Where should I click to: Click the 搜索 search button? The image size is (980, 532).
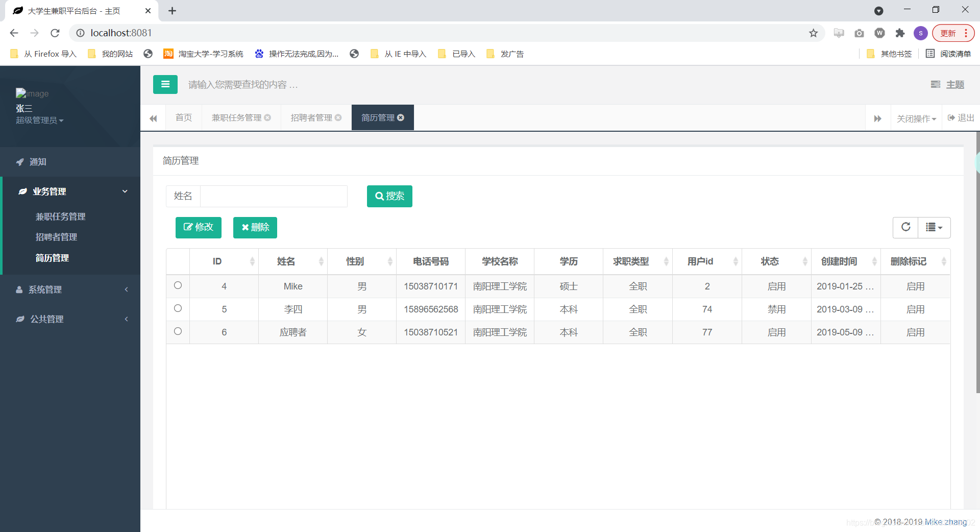(x=389, y=196)
